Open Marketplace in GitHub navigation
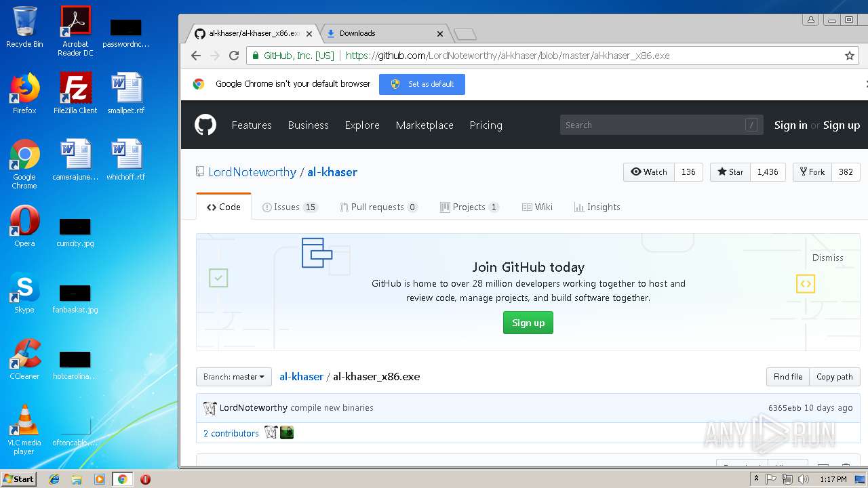Viewport: 868px width, 488px height. click(425, 125)
